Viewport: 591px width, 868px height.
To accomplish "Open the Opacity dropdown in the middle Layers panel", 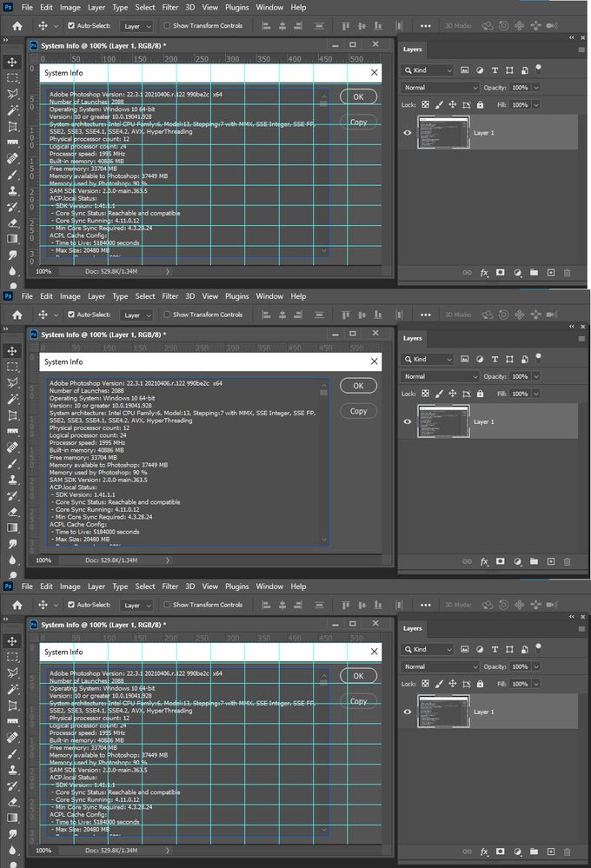I will [x=536, y=376].
